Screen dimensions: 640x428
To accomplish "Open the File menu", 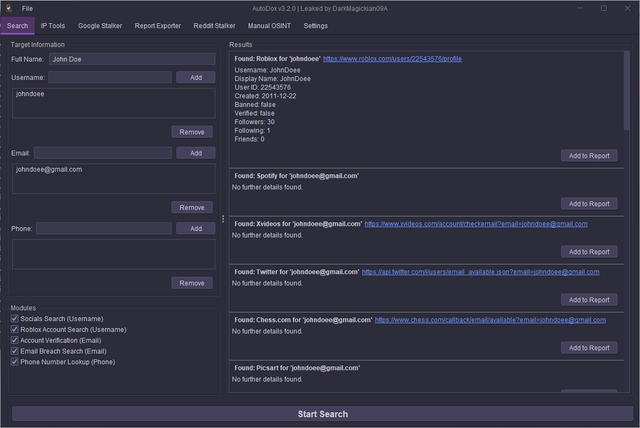I will (27, 9).
